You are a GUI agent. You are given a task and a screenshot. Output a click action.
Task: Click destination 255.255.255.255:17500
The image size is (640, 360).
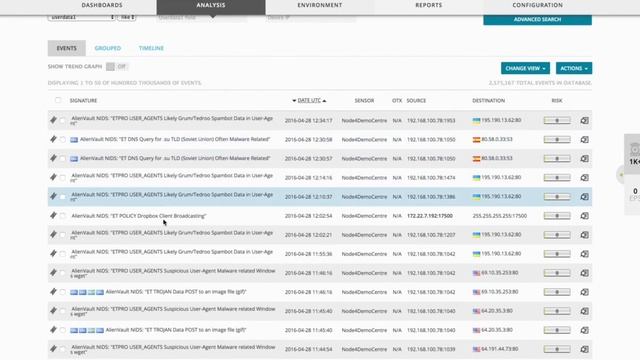coord(500,216)
